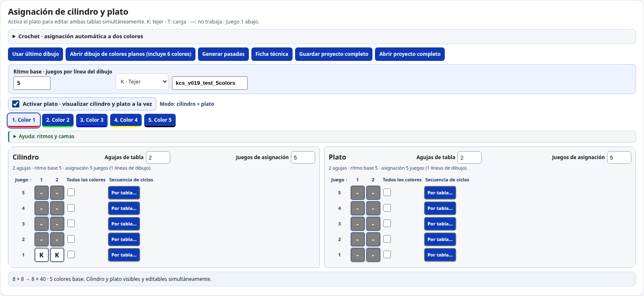Expand the Crochet automatic assignment section
The height and width of the screenshot is (296, 644).
click(322, 37)
